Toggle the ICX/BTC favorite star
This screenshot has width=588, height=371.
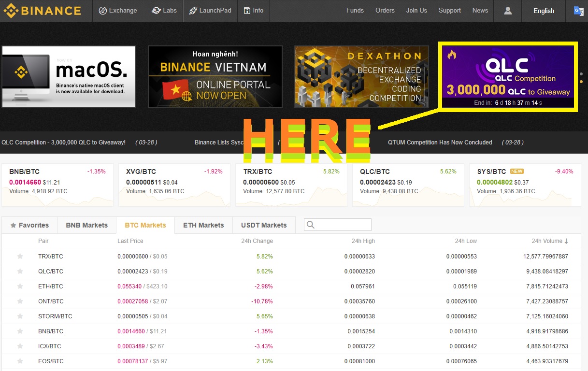coord(20,346)
